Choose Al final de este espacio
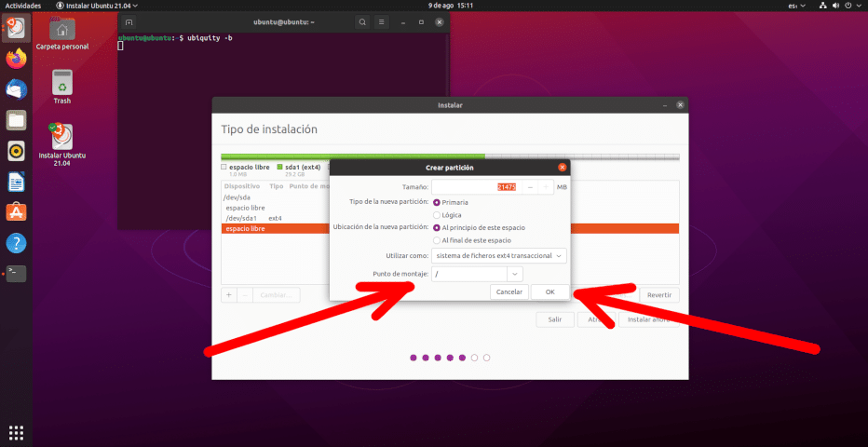Viewport: 868px width, 447px height. click(437, 240)
